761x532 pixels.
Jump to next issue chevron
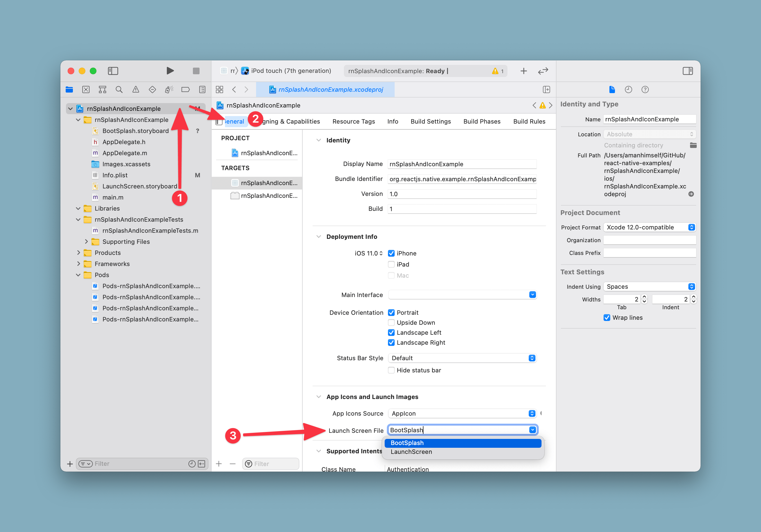pyautogui.click(x=551, y=105)
